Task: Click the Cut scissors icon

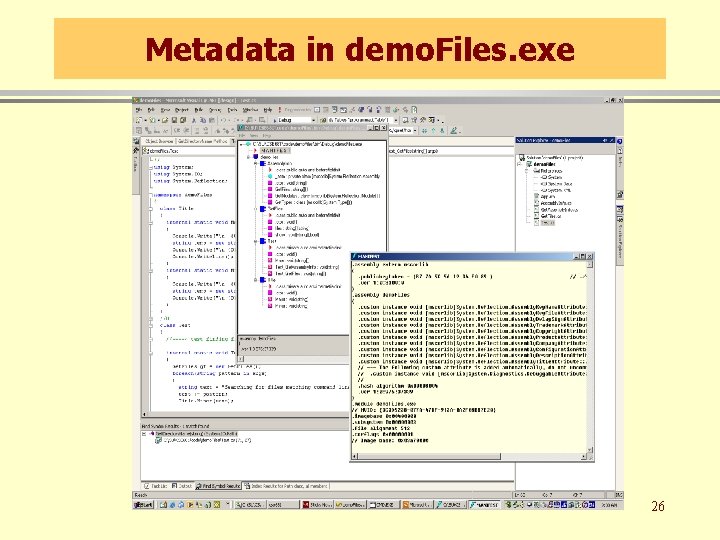Action: pos(194,120)
